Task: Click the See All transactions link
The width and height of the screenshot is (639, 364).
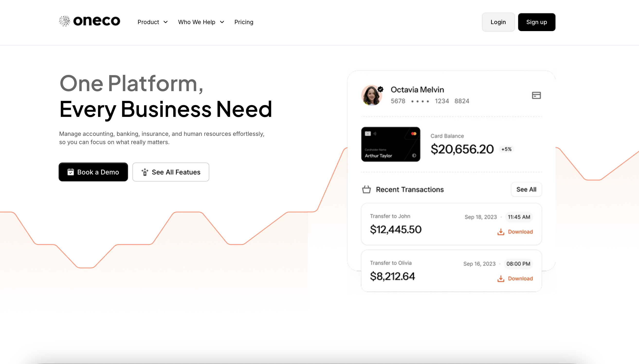Action: point(526,190)
